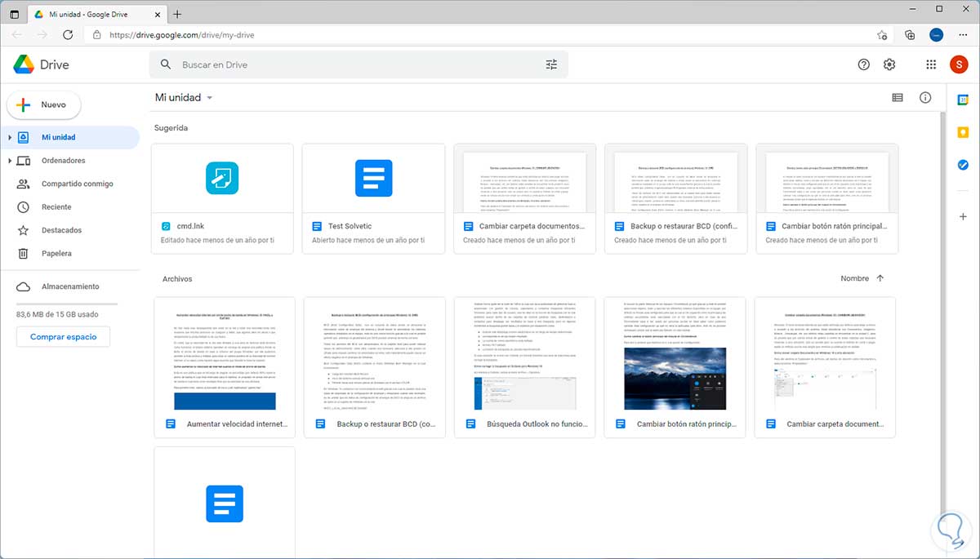Open new browser tab plus
Screen dimensions: 980x559
point(177,14)
